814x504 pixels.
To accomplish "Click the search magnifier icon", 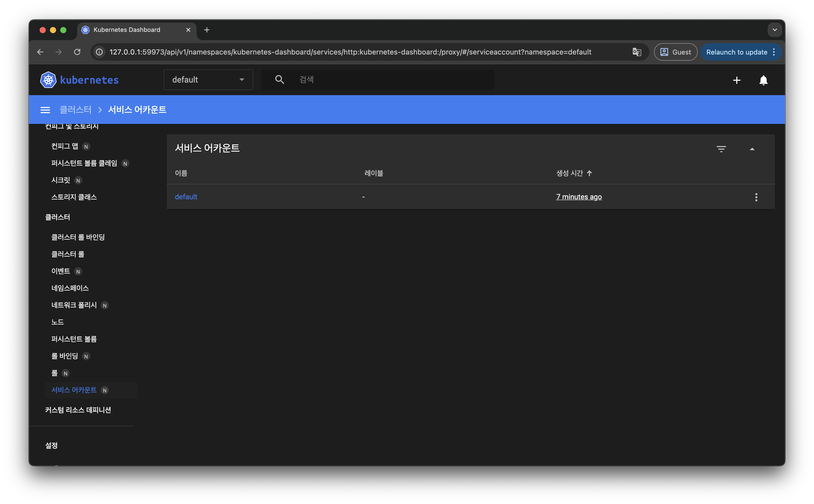I will 279,79.
